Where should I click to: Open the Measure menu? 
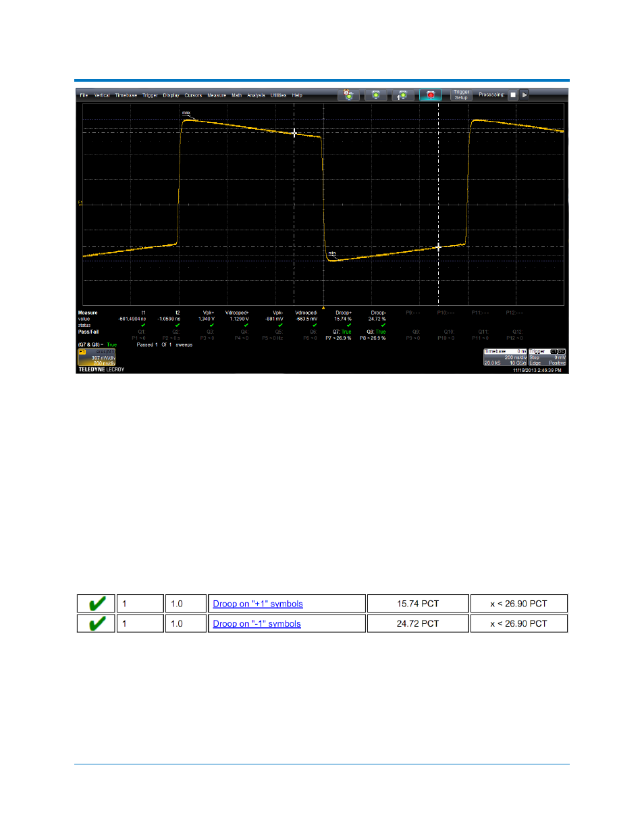(217, 95)
